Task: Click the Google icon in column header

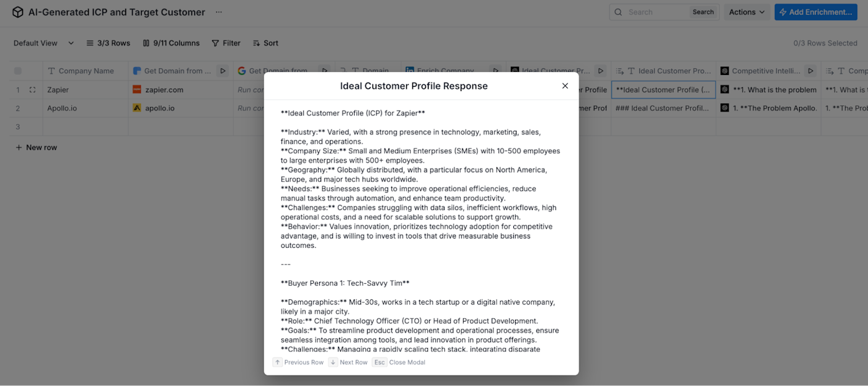Action: [242, 71]
